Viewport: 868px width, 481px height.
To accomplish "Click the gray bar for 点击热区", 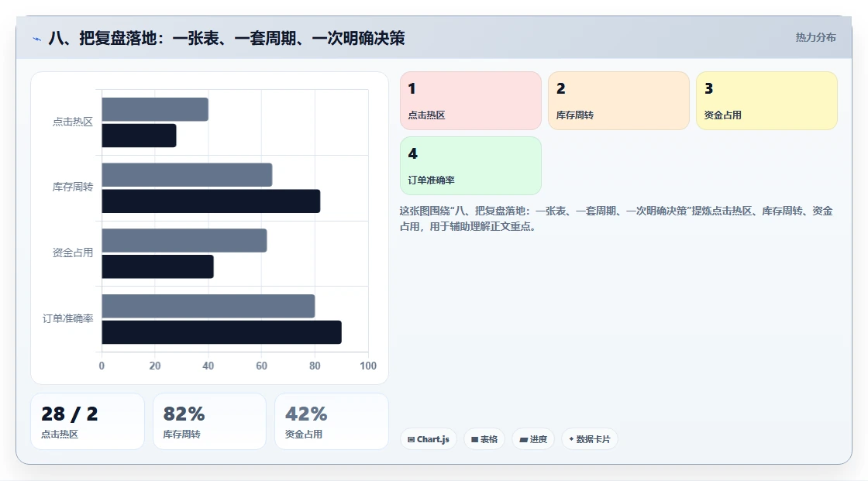I will (x=155, y=109).
